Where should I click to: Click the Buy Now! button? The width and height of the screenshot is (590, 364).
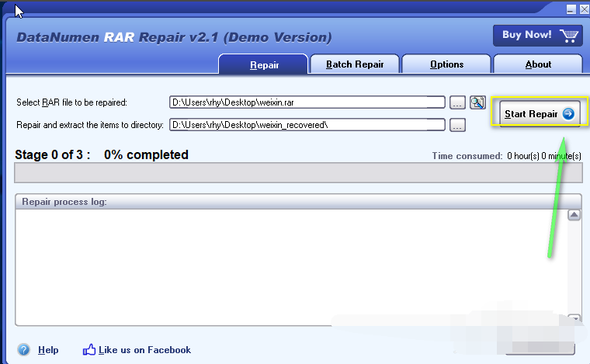(x=537, y=35)
